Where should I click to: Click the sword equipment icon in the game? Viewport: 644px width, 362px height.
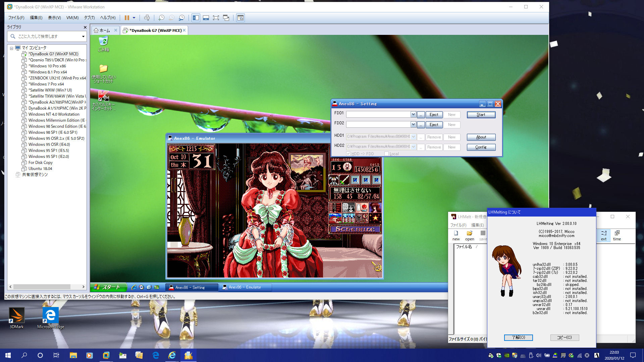coord(344,180)
